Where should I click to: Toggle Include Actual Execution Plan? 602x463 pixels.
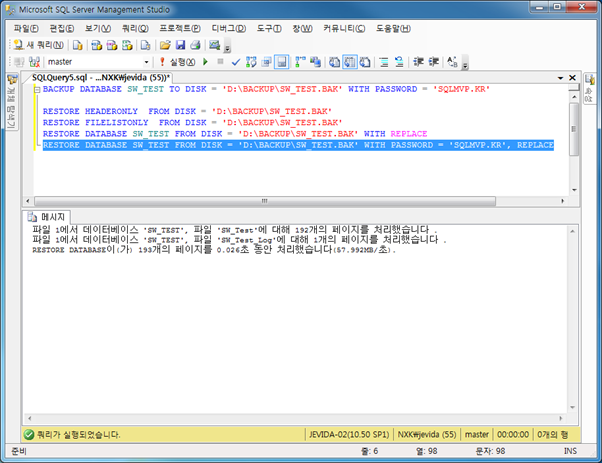click(x=300, y=62)
